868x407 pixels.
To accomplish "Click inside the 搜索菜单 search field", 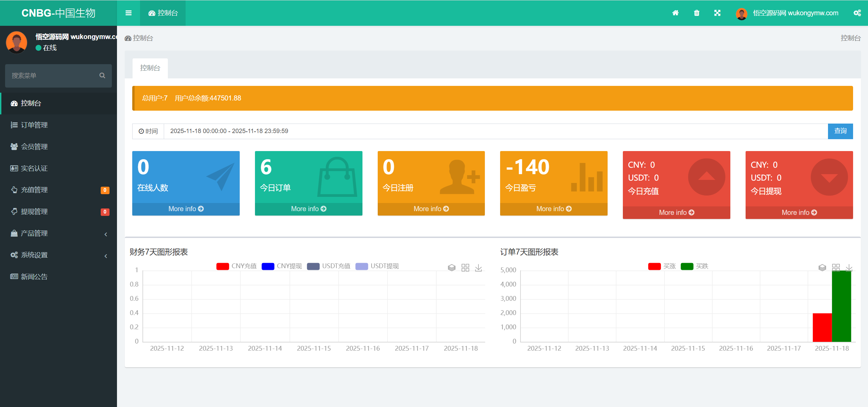I will click(51, 75).
